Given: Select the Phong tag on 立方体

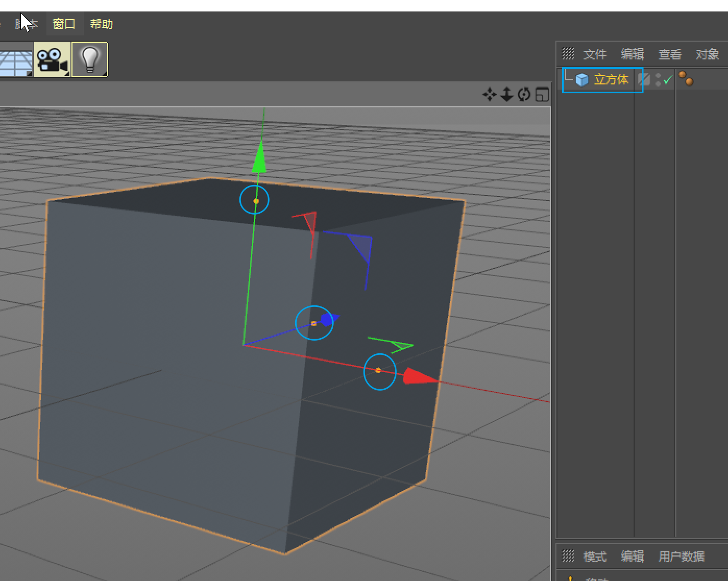Looking at the screenshot, I should click(686, 79).
